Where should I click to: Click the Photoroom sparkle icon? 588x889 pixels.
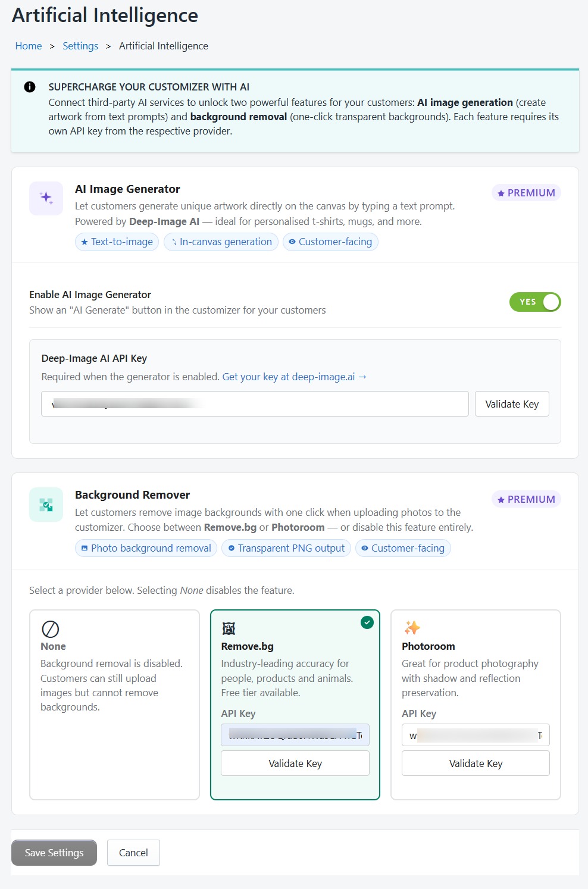coord(412,628)
